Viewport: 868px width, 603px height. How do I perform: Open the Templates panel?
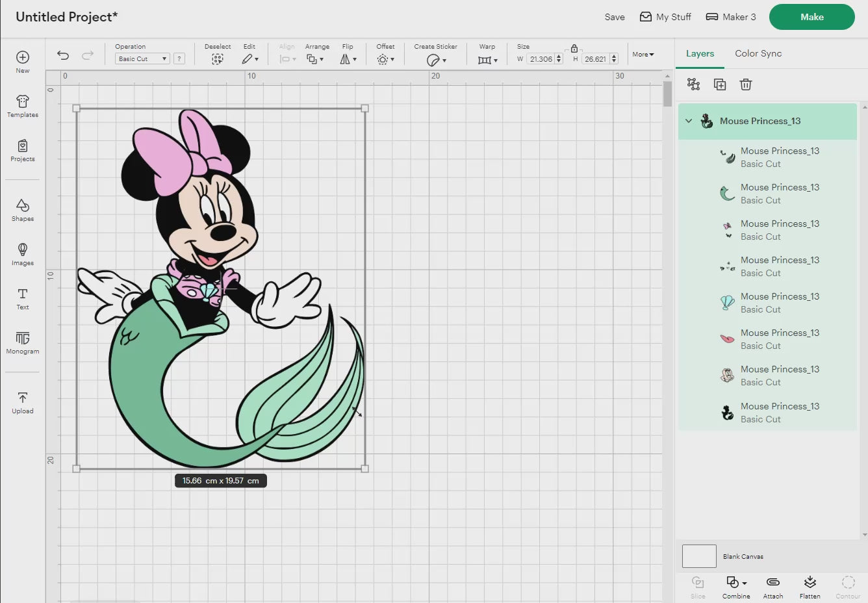click(23, 106)
